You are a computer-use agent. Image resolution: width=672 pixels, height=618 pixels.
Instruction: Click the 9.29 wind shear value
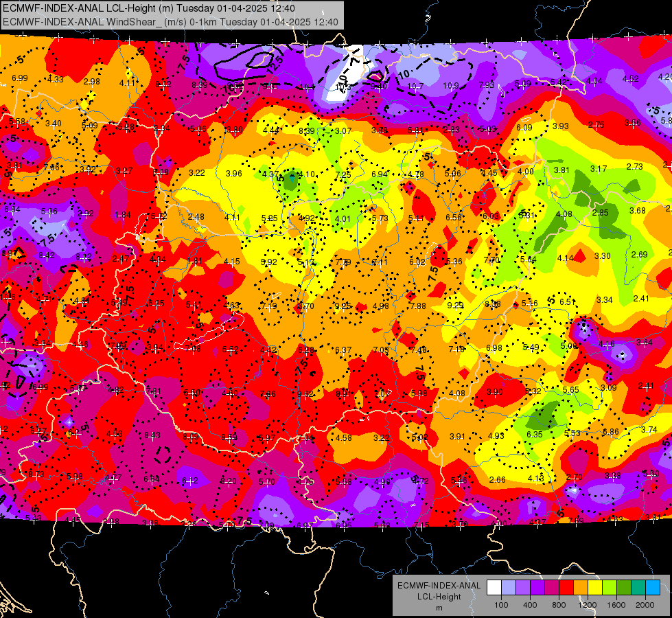click(x=455, y=305)
